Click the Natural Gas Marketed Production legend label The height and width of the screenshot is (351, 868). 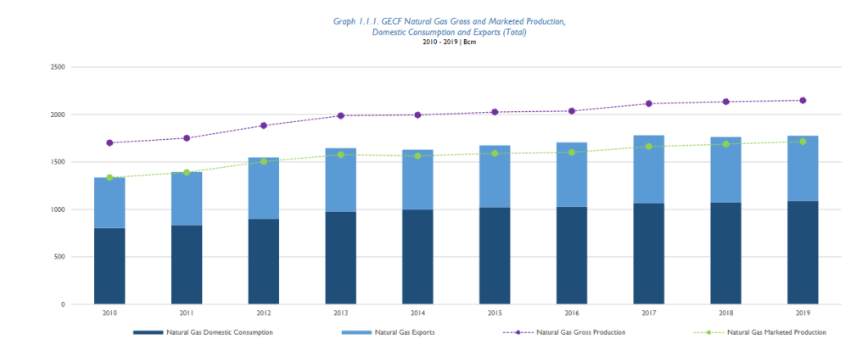click(x=776, y=332)
